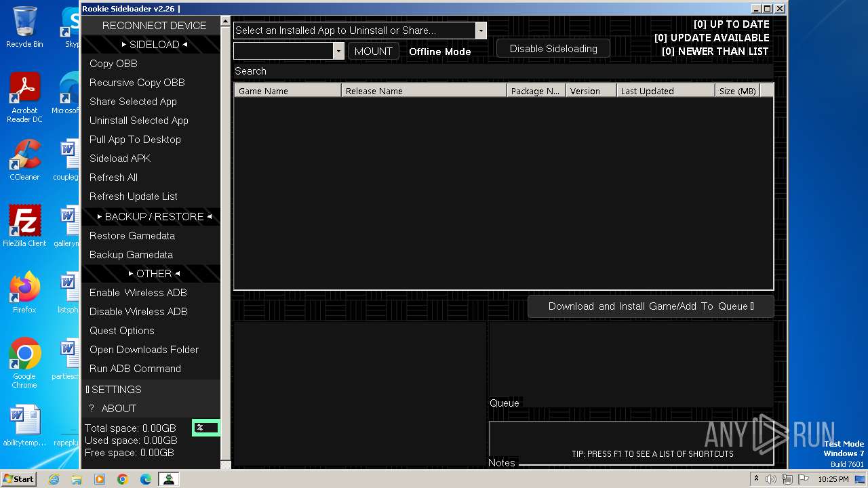Open device selection combo box
Screen dimensions: 868x488
pos(289,51)
